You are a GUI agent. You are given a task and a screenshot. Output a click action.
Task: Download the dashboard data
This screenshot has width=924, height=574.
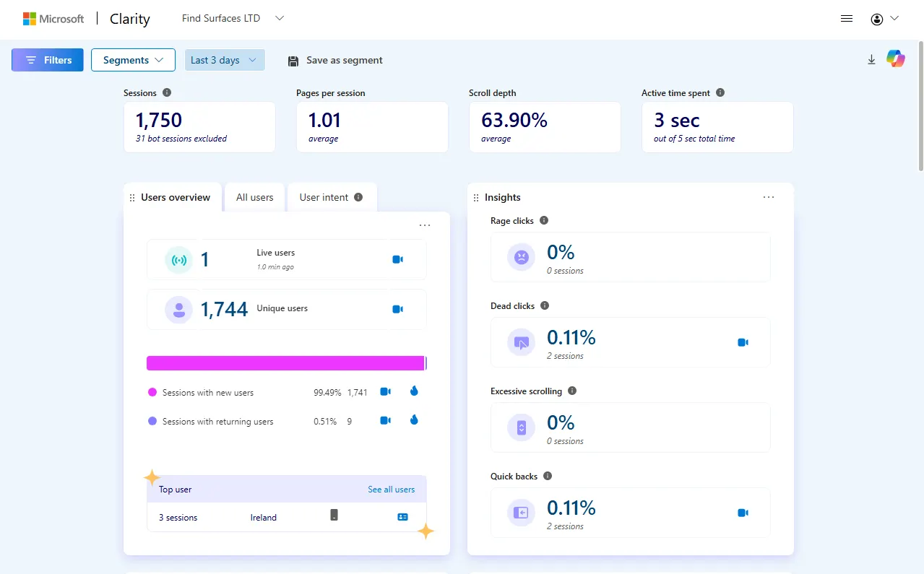[x=871, y=60]
